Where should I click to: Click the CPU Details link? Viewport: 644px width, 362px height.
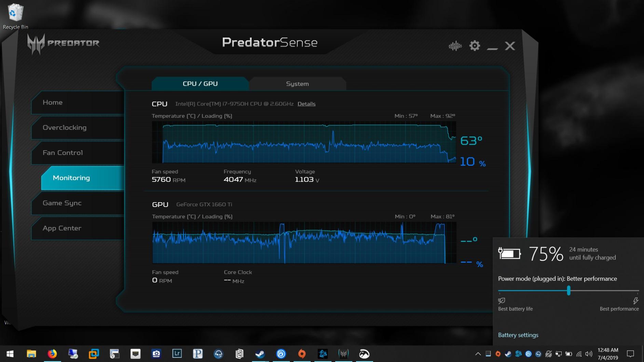tap(306, 104)
